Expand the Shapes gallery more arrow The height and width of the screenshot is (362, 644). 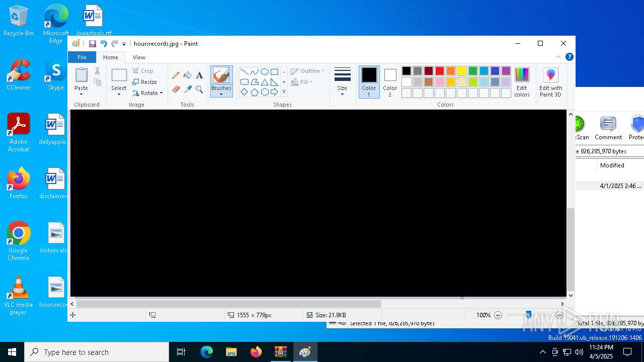tap(284, 92)
